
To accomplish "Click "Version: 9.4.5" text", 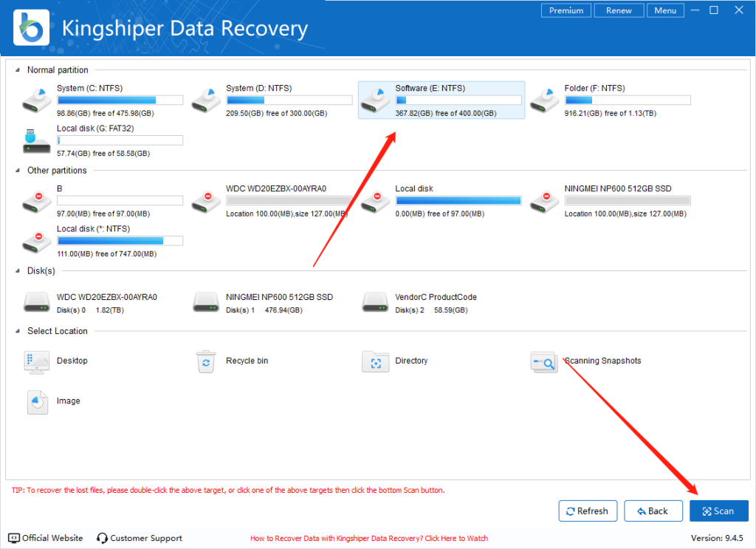I will click(717, 538).
